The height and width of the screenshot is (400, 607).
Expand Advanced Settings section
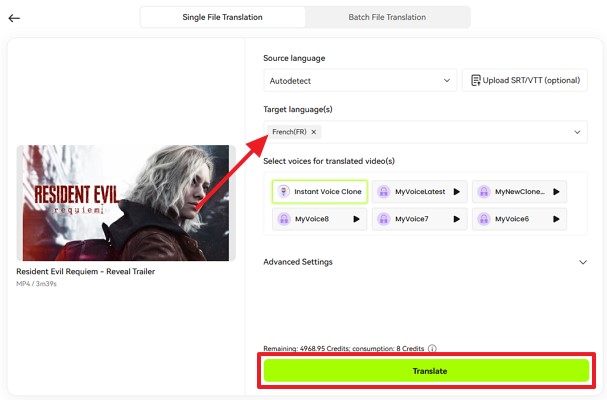click(425, 262)
